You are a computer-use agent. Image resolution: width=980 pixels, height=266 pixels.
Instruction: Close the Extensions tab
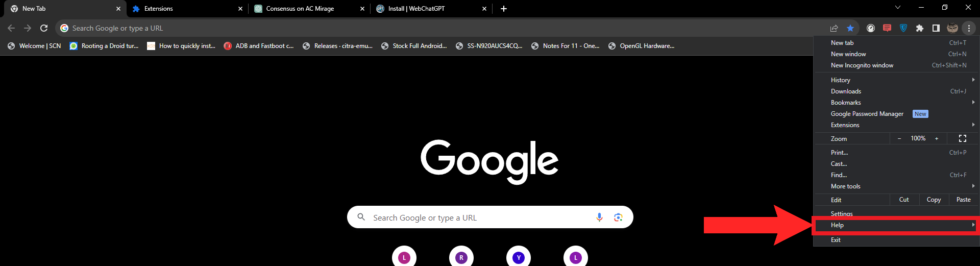(x=240, y=9)
